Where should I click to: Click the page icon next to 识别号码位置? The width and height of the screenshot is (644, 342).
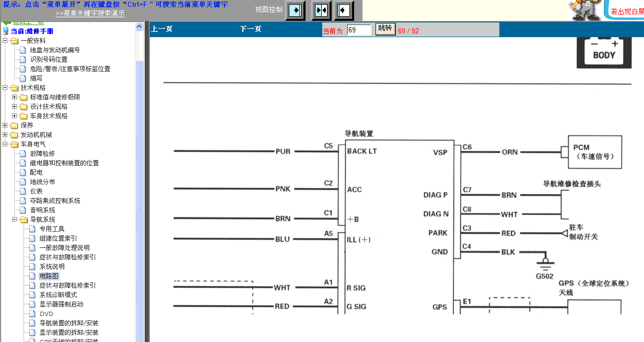(x=23, y=60)
